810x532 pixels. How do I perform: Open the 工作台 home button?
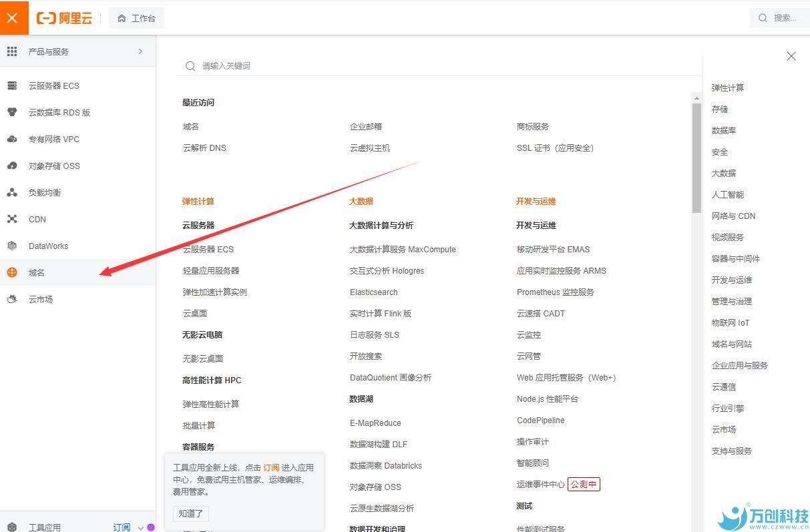click(x=136, y=18)
